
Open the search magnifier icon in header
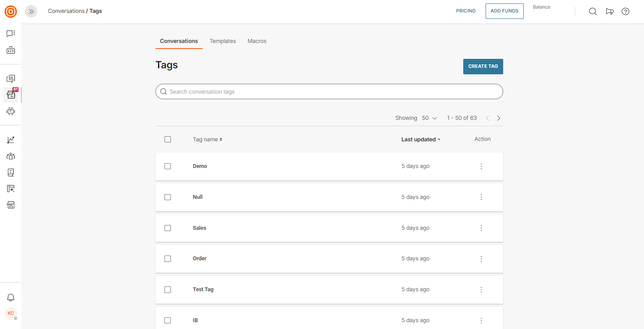[592, 12]
